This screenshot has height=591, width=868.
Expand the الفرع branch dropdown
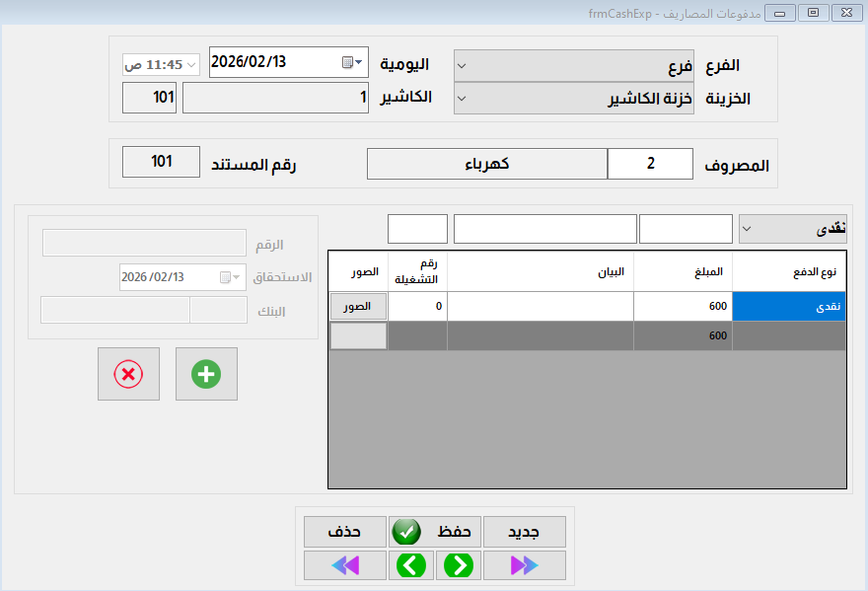point(574,66)
